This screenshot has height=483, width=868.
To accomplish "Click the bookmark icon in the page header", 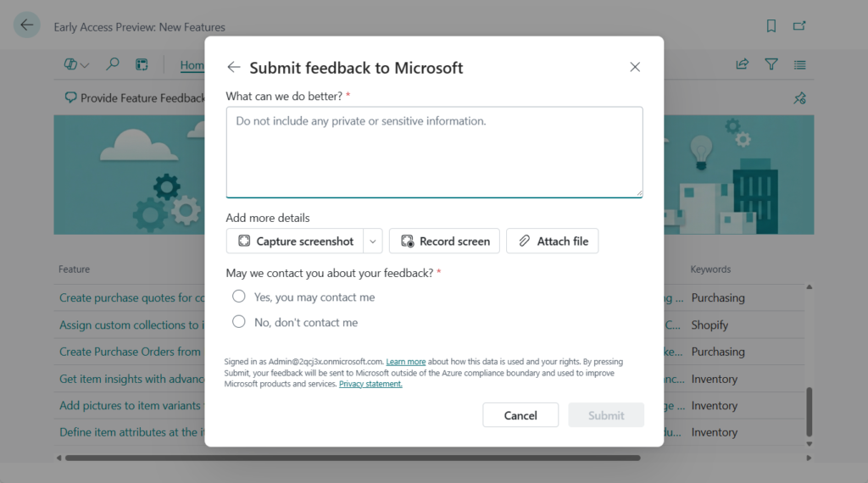I will (x=771, y=26).
